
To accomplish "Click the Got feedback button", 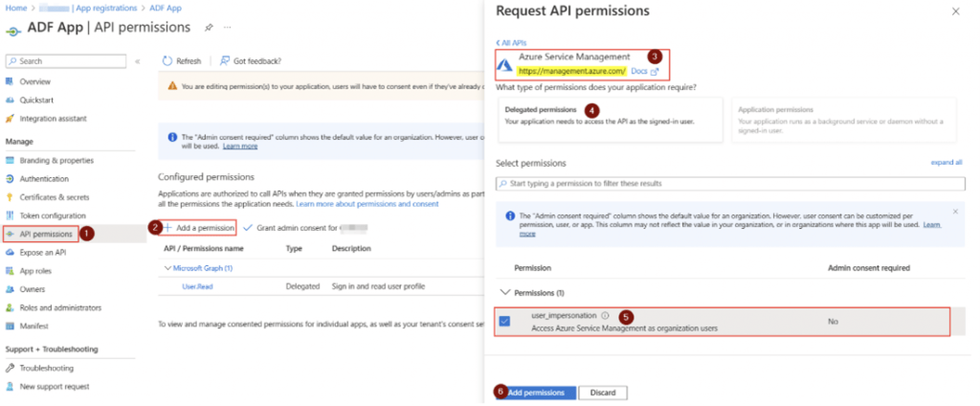I will coord(251,61).
